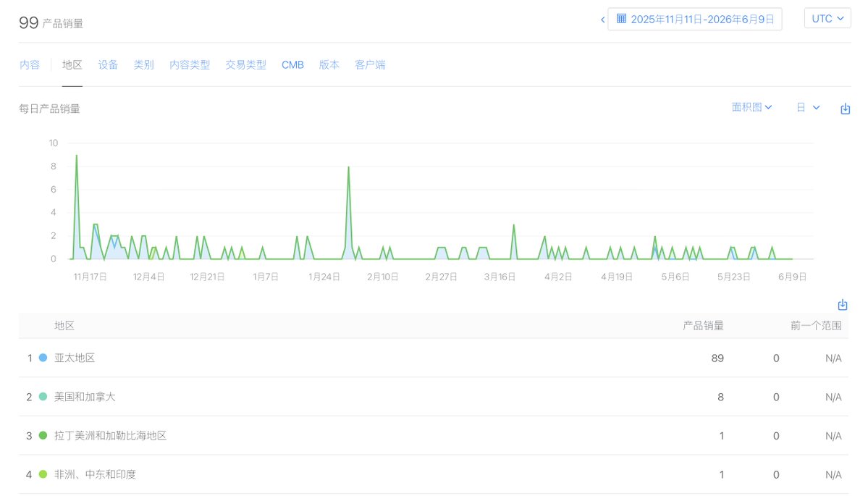Switch to the 客户端 tab
Screen dimensions: 868x496
click(370, 64)
